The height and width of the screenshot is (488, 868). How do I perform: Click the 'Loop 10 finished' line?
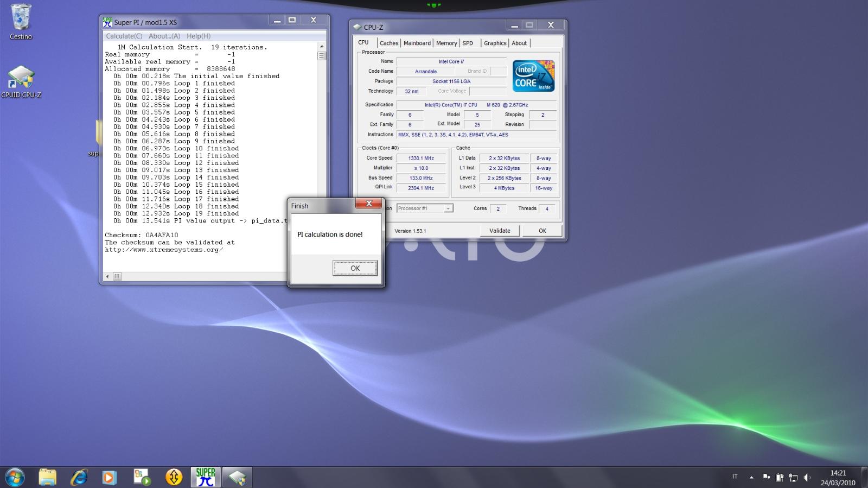176,149
